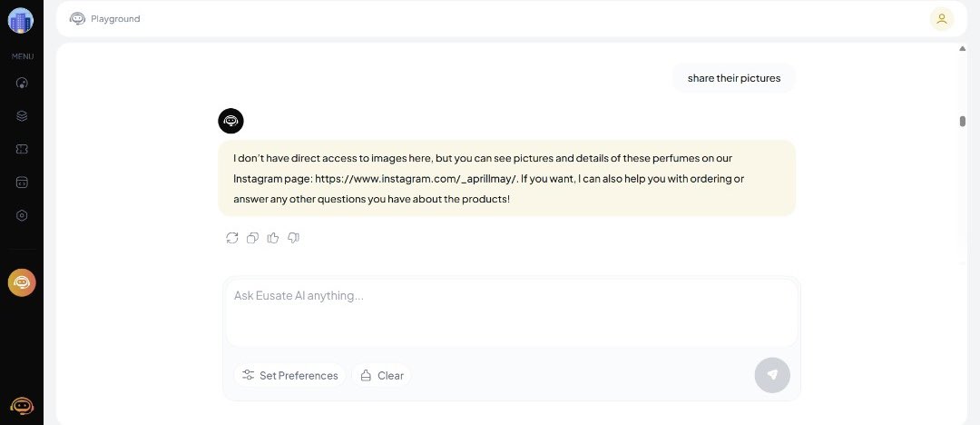Copy the AI response text
Screen dimensions: 980x425
click(252, 238)
